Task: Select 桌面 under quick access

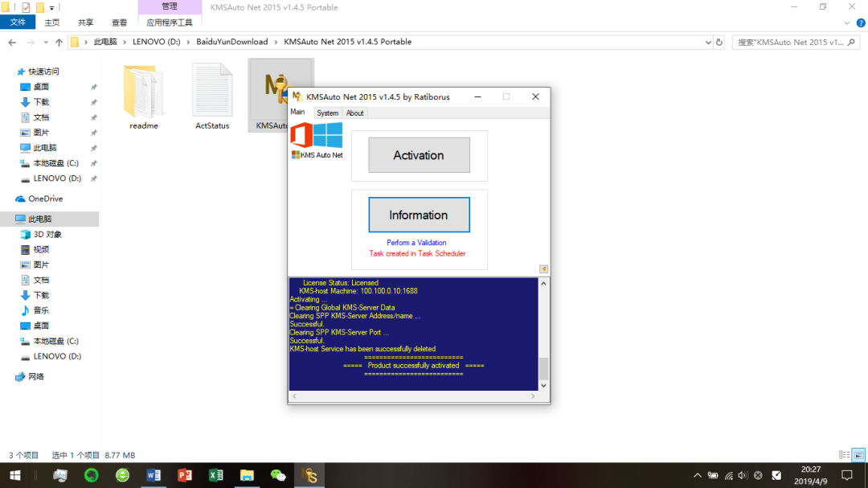Action: click(41, 87)
